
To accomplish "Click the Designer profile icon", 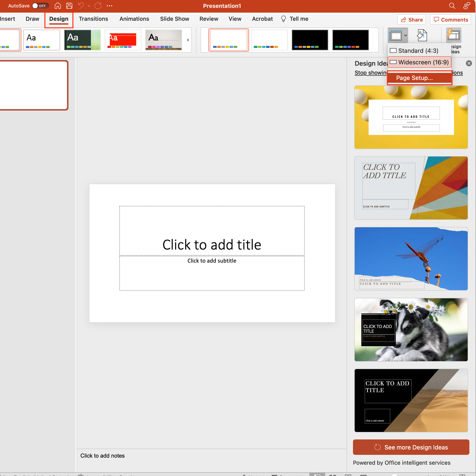I will (x=467, y=6).
